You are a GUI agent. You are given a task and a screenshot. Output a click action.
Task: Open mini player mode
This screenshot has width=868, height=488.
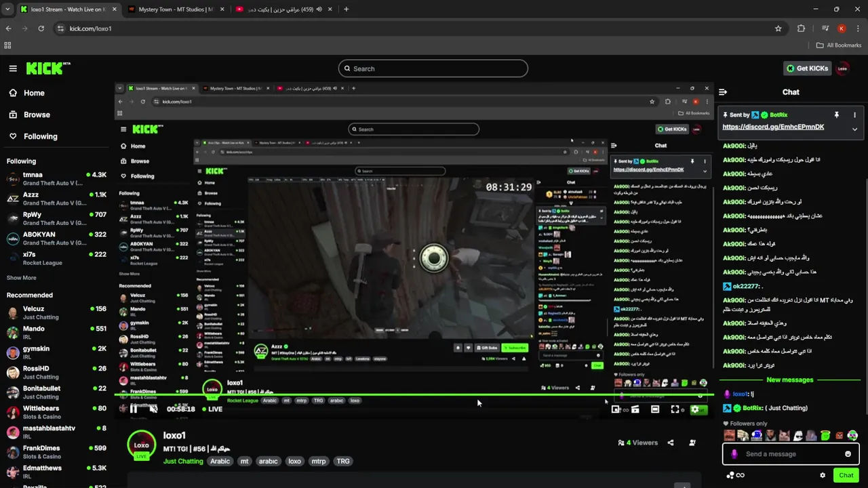click(616, 409)
